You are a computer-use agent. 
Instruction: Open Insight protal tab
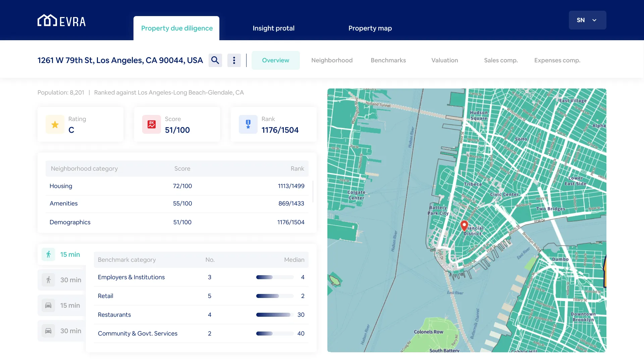[273, 28]
